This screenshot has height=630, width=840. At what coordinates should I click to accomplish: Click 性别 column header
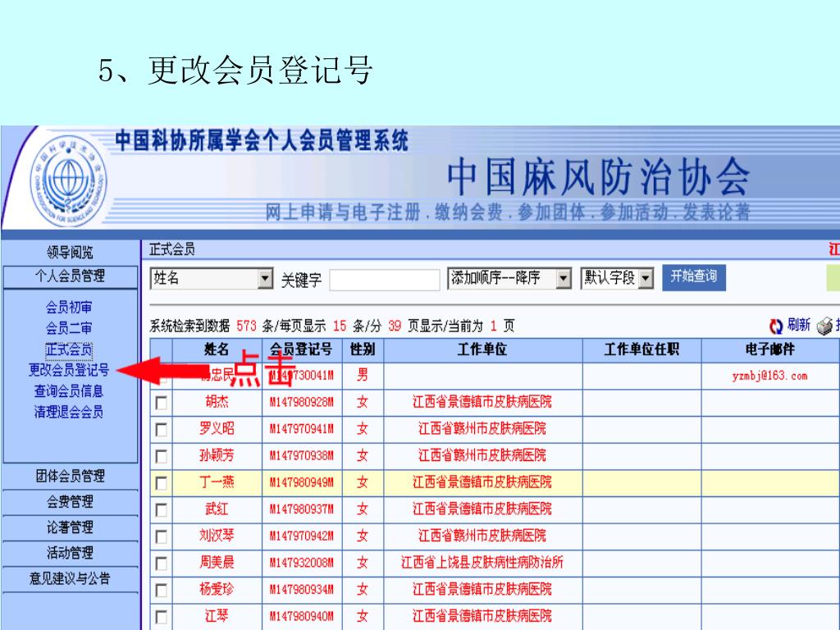coord(363,349)
